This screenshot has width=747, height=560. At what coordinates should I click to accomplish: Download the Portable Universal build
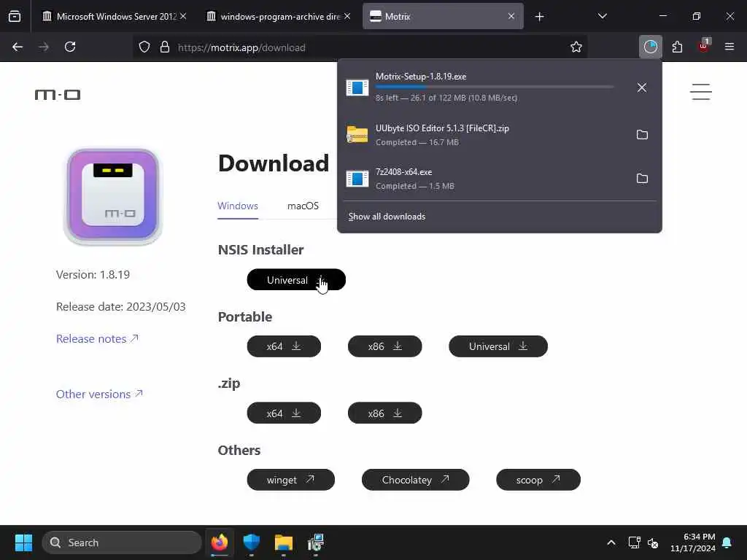click(x=498, y=346)
